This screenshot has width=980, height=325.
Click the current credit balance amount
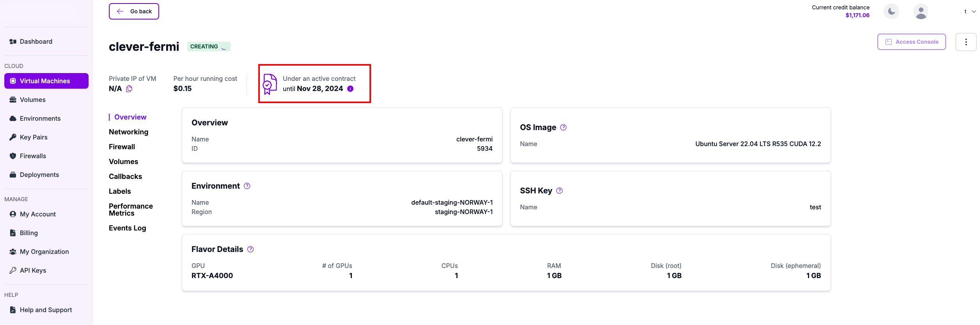(857, 15)
